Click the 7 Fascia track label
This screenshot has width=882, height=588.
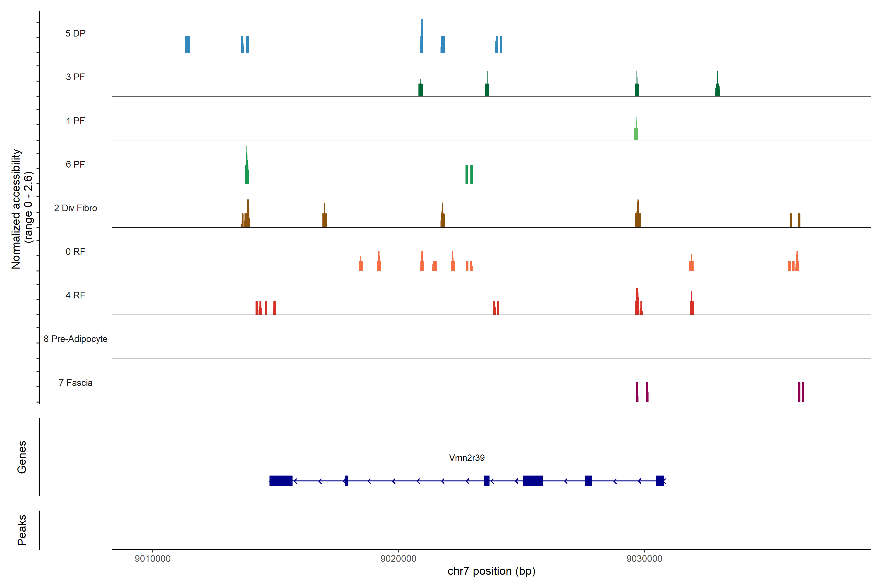[75, 382]
